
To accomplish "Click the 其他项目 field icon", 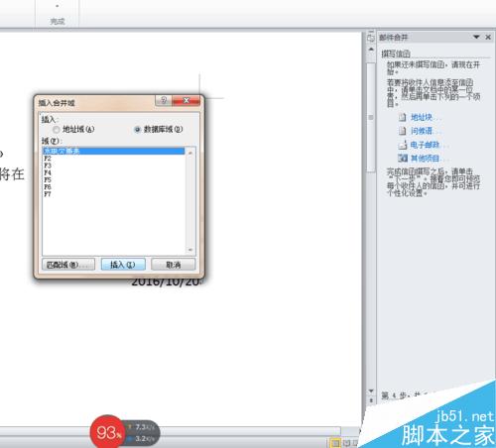I will [x=403, y=158].
